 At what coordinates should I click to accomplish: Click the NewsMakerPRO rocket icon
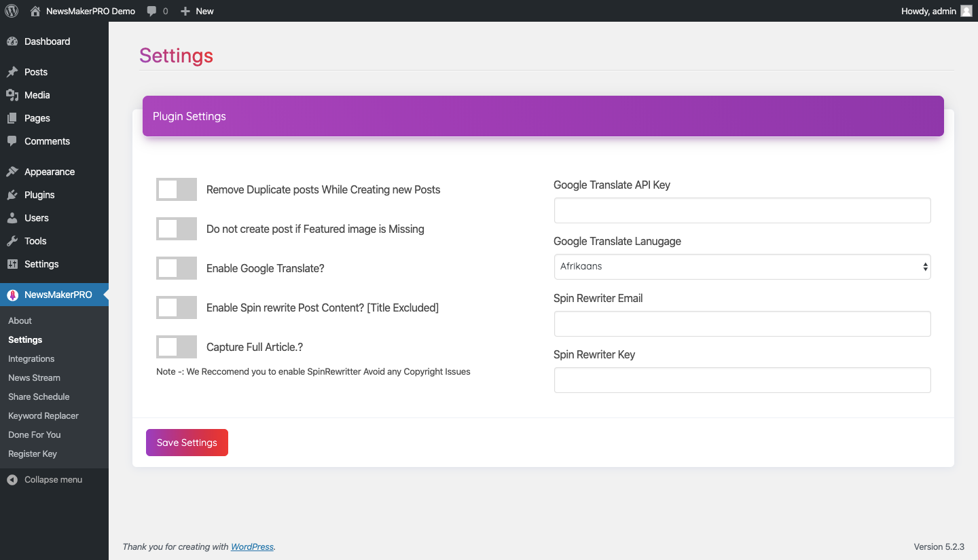click(12, 295)
